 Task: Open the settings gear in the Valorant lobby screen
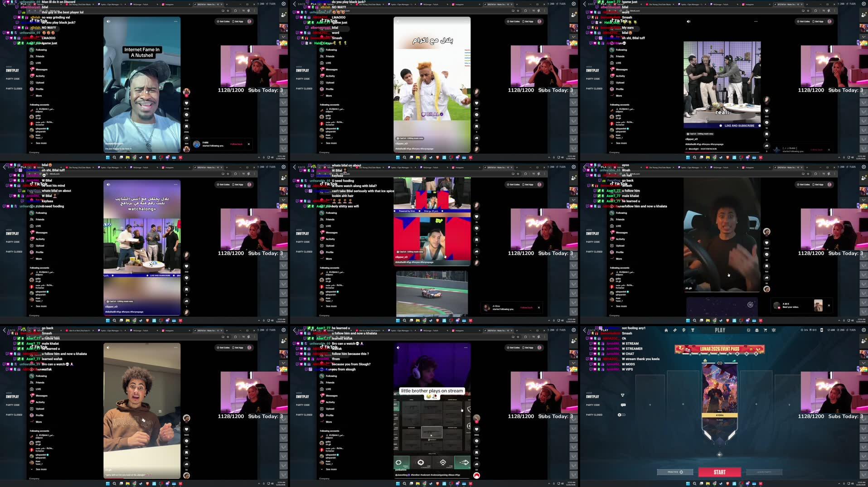[x=863, y=330]
